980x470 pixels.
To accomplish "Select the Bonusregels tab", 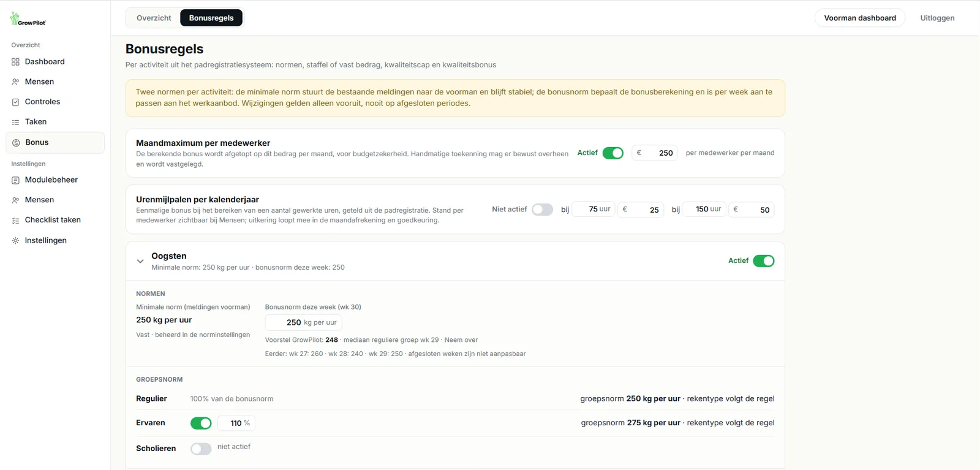I will point(211,18).
